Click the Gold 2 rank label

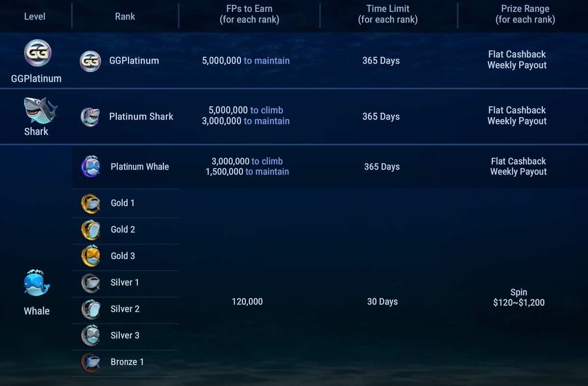[123, 230]
